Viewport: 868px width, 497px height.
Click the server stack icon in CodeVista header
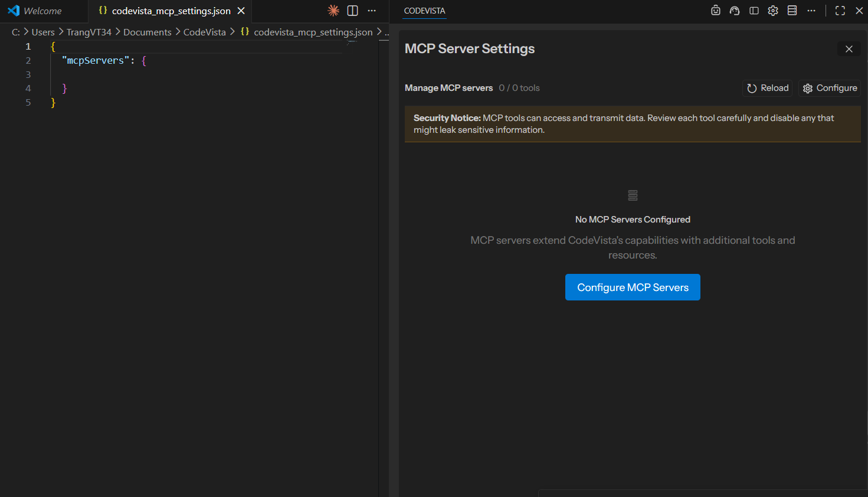(792, 11)
